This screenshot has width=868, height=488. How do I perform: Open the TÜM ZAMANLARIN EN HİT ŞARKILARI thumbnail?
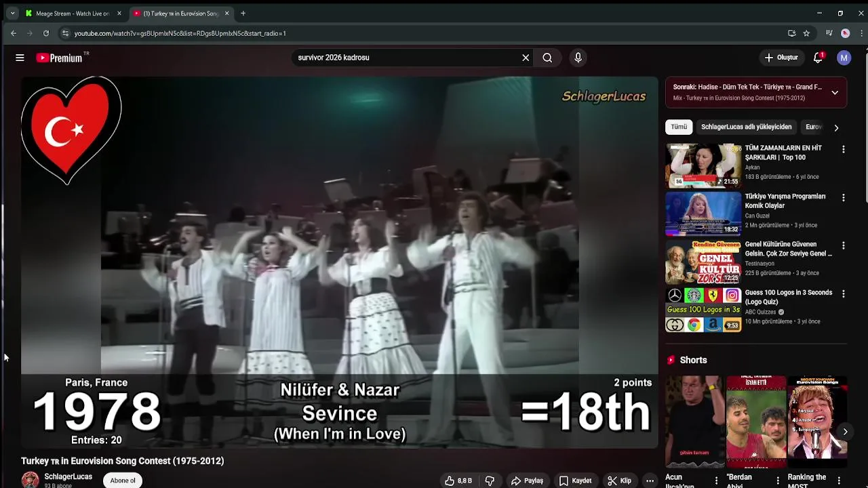[703, 165]
